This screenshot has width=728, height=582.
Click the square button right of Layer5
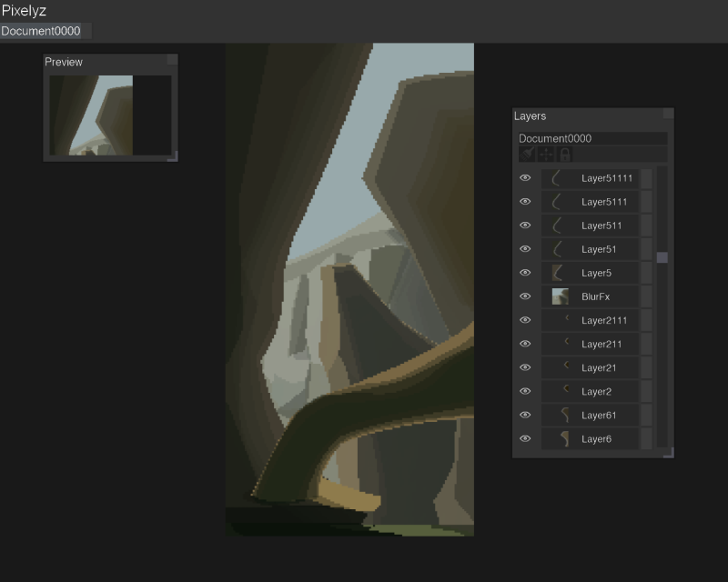(646, 273)
